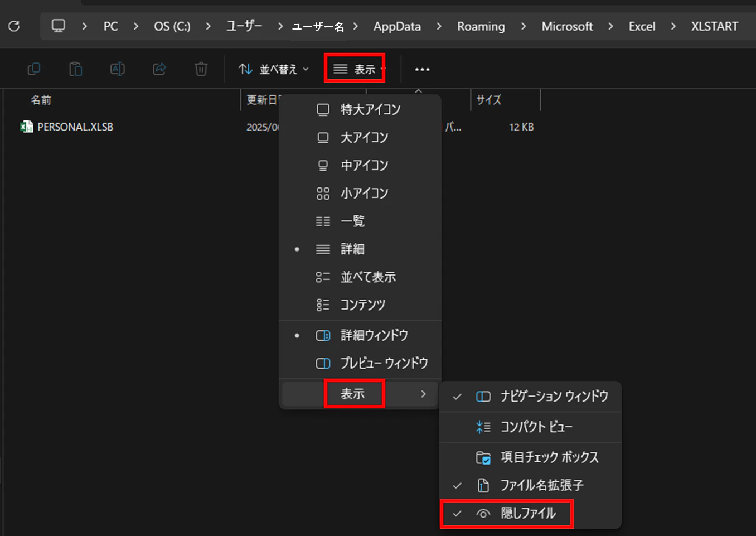Click the PC monitor icon in breadcrumb
Viewport: 756px width, 536px height.
click(59, 26)
